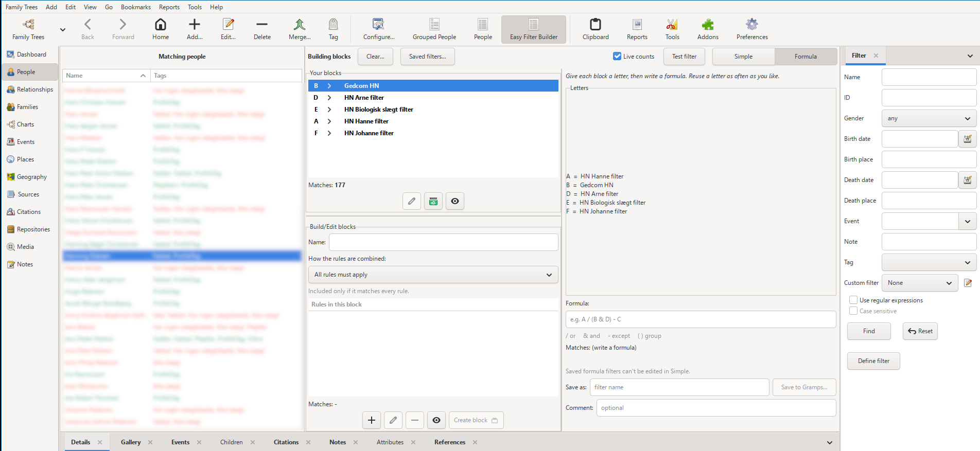Open the Clipboard tool
This screenshot has width=980, height=451.
596,29
